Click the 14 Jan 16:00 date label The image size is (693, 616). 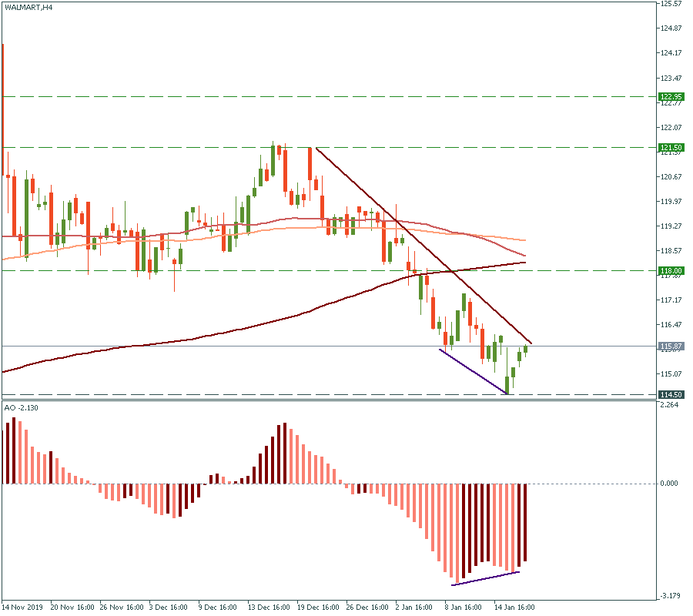click(514, 607)
